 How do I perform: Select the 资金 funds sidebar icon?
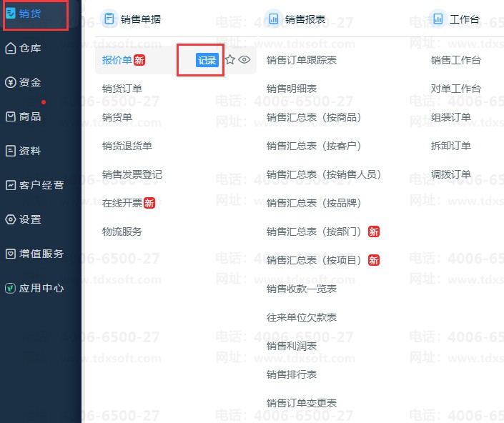click(x=11, y=82)
